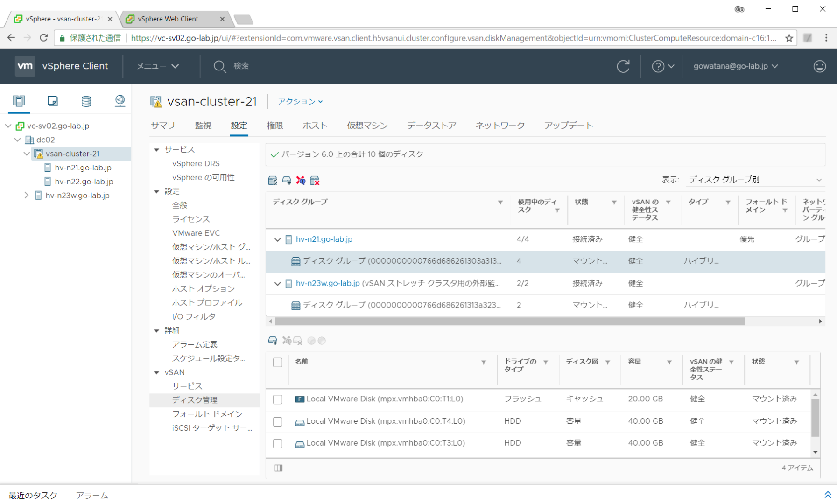Filter the ディスク グループ column
837x504 pixels.
(x=500, y=203)
